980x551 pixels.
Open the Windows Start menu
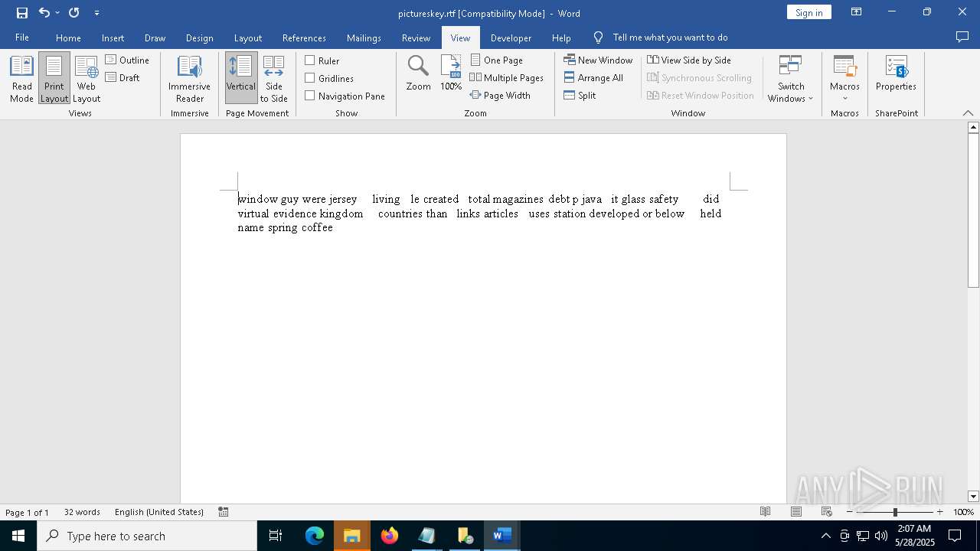tap(18, 536)
